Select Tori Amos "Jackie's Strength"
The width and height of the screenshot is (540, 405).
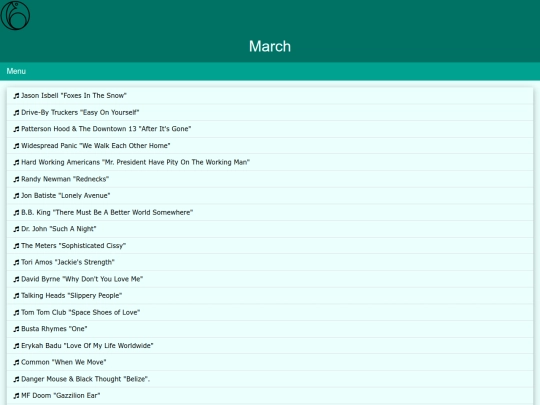tap(270, 263)
